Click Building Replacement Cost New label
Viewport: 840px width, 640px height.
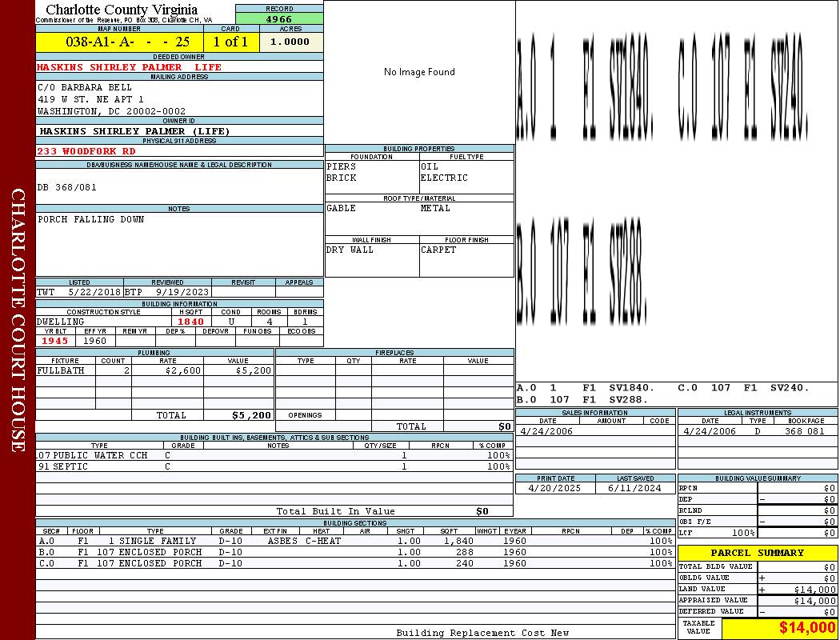click(x=482, y=633)
